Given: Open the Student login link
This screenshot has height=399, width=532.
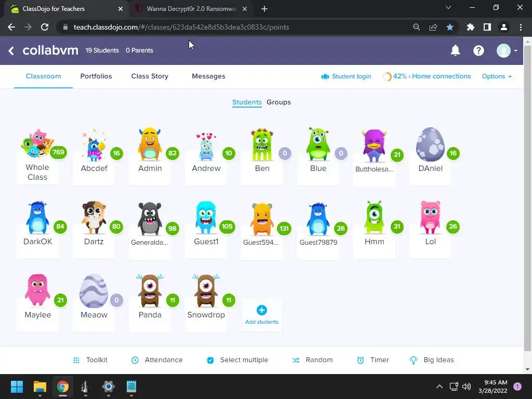Looking at the screenshot, I should [346, 76].
